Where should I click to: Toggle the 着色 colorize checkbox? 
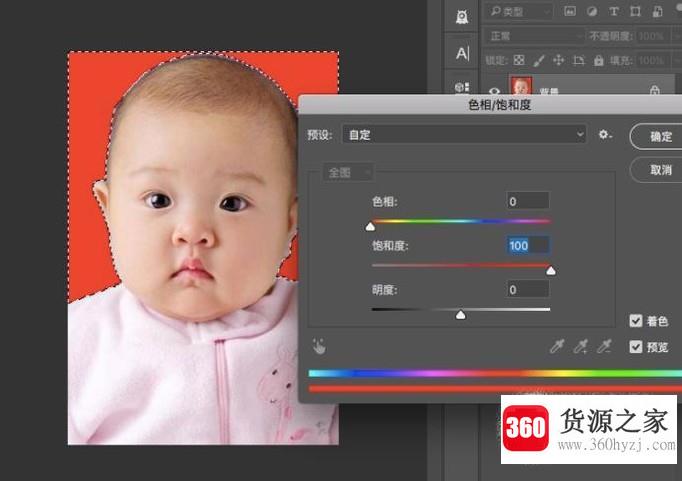coord(636,321)
